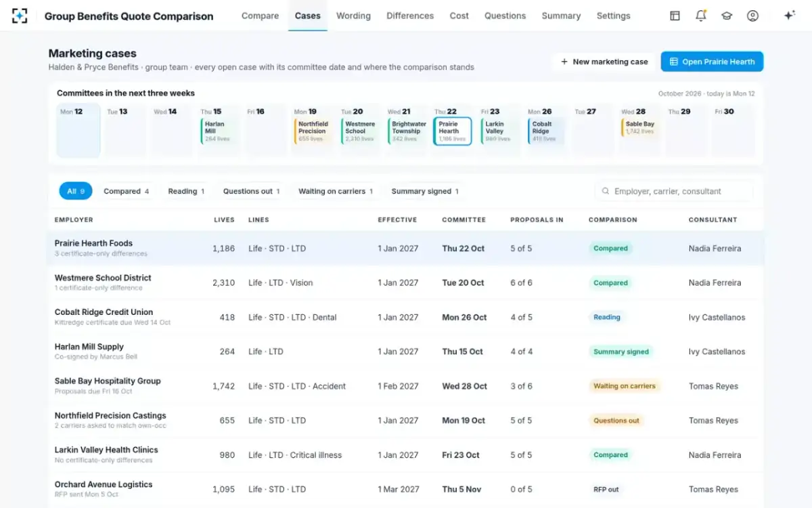Viewport: 812px width, 508px height.
Task: Filter by Questions out cases
Action: [251, 191]
